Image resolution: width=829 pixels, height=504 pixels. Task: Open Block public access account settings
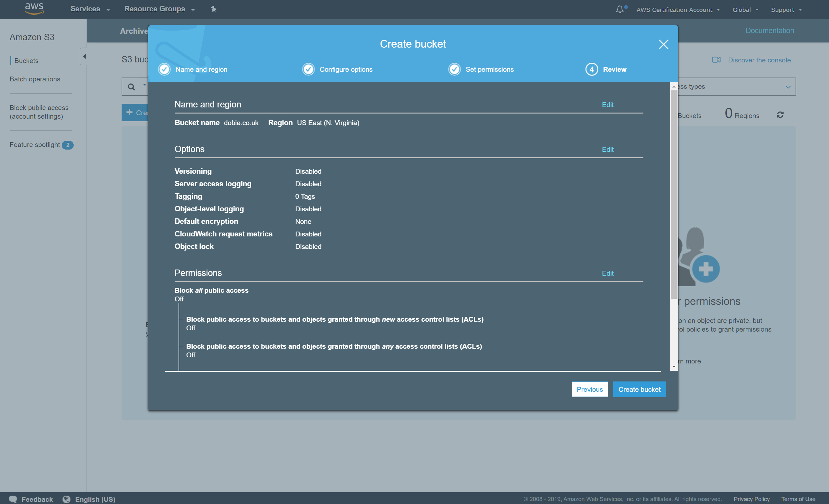(39, 112)
